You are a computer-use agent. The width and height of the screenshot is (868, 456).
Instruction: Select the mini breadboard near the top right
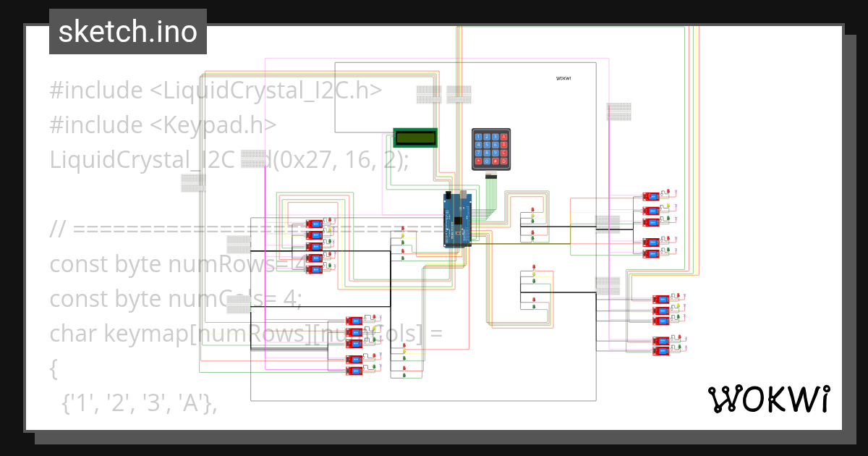[618, 111]
